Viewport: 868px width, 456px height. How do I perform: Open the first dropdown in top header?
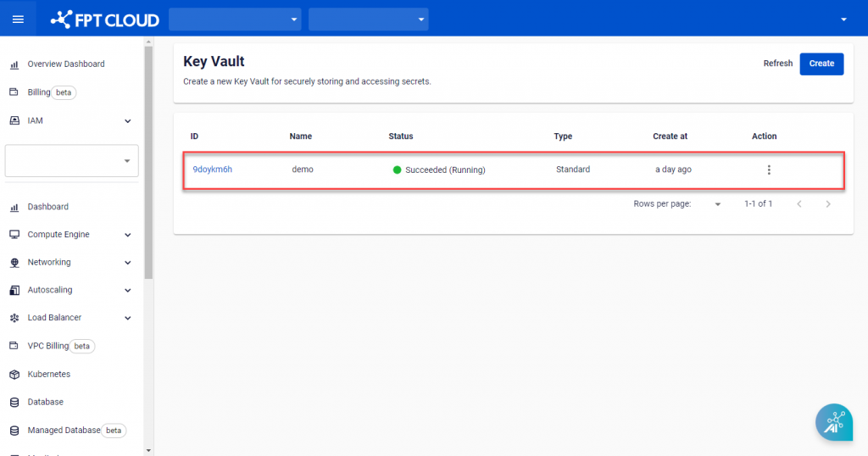click(x=235, y=19)
